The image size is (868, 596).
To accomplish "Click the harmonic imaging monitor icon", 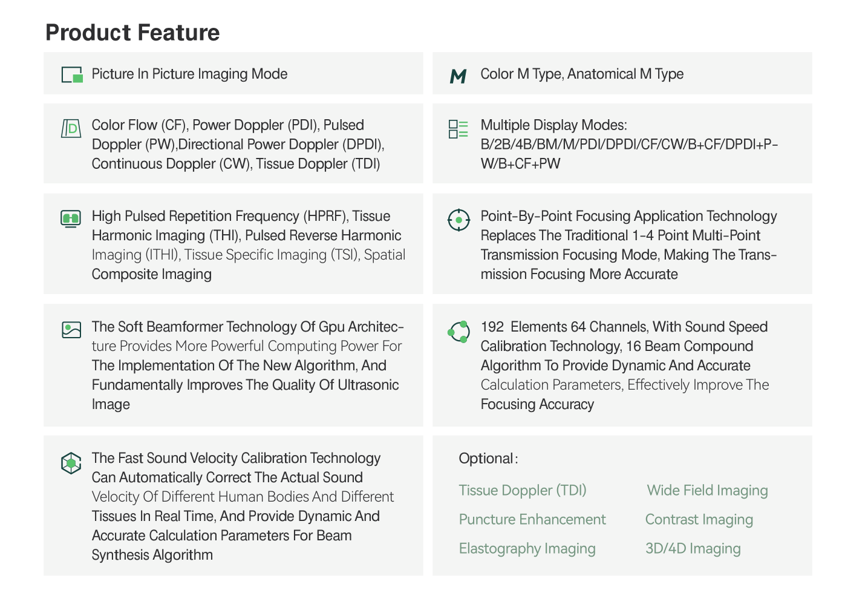I will tap(71, 218).
